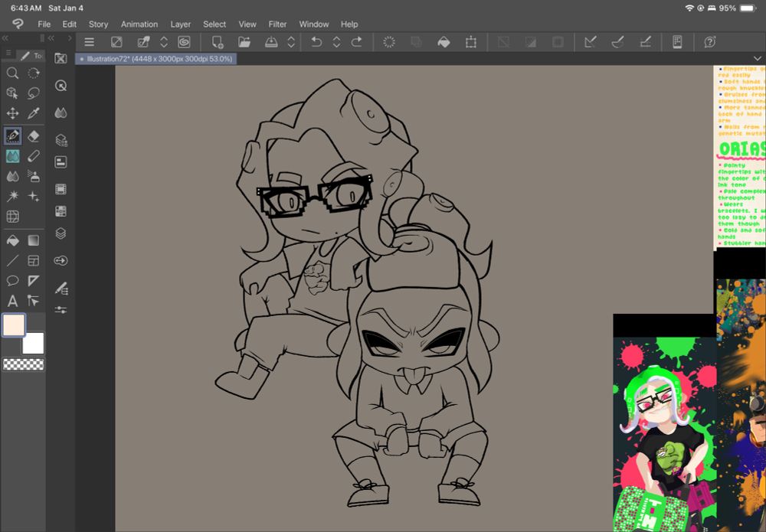Select the Decoration sparkle tool
This screenshot has width=766, height=532.
[x=33, y=196]
